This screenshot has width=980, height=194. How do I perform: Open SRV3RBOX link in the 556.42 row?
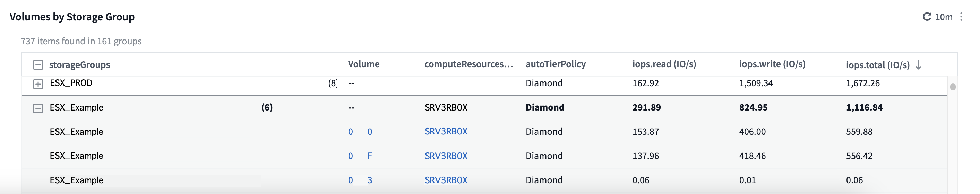[x=446, y=156]
